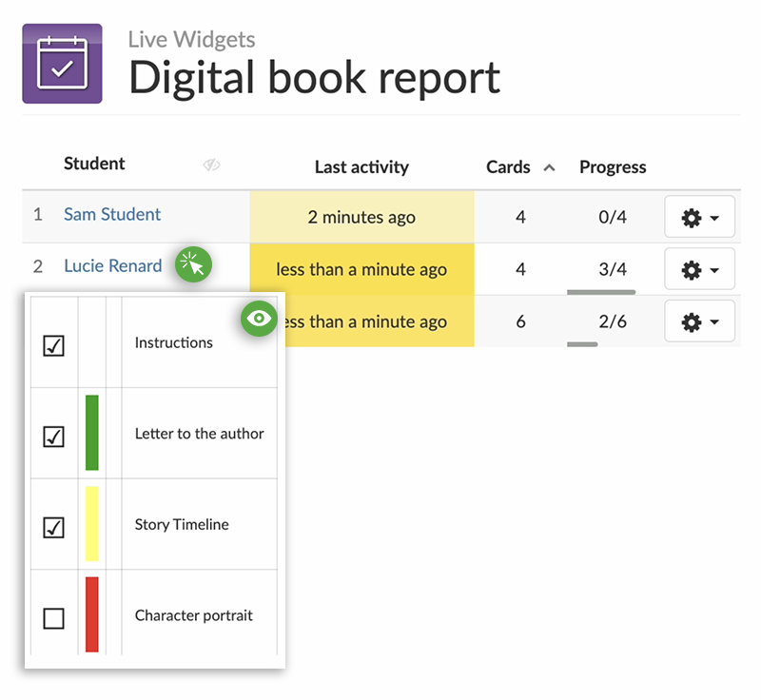Uncheck the Letter to the author checkbox

point(53,433)
